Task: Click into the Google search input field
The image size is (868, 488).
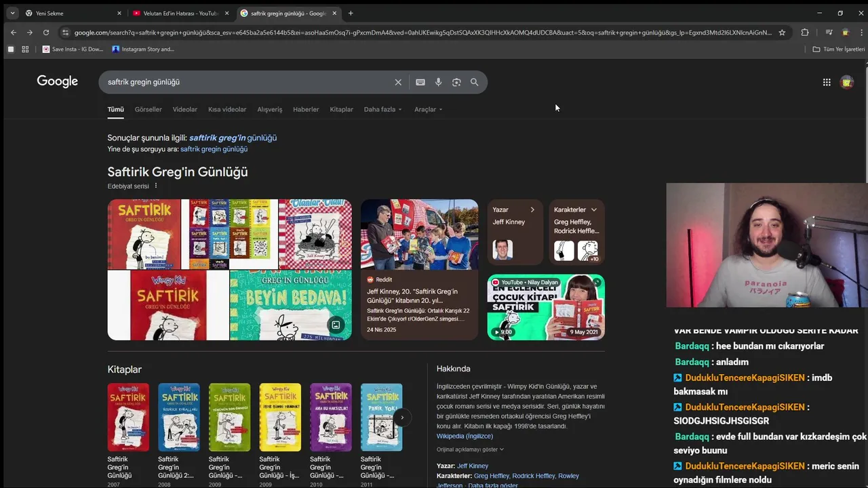Action: [248, 82]
